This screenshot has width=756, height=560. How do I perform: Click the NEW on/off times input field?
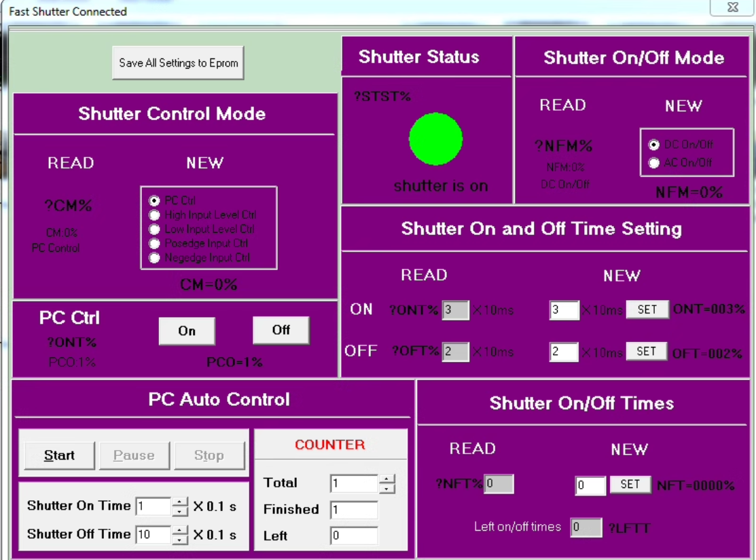pyautogui.click(x=590, y=485)
